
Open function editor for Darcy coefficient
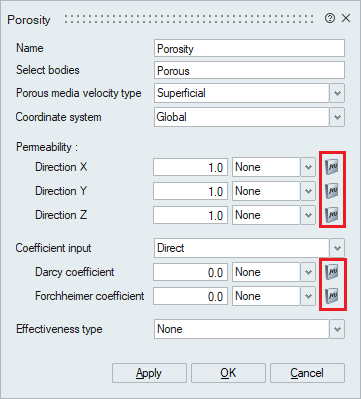332,272
